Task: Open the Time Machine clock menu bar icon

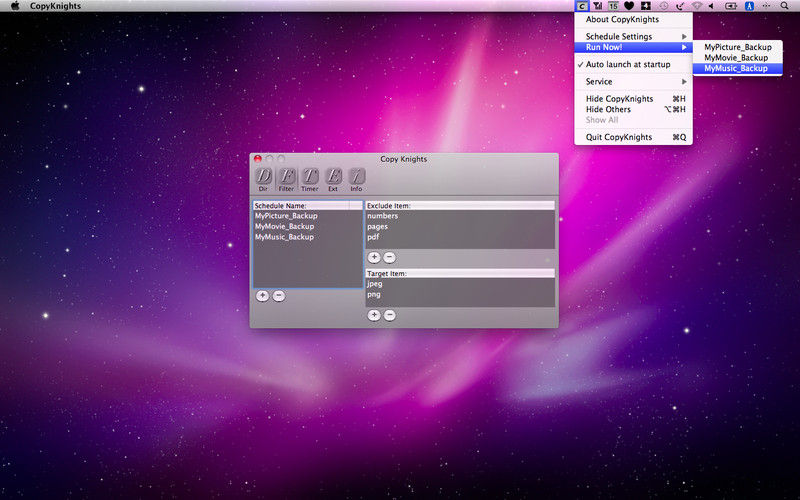Action: pos(663,6)
